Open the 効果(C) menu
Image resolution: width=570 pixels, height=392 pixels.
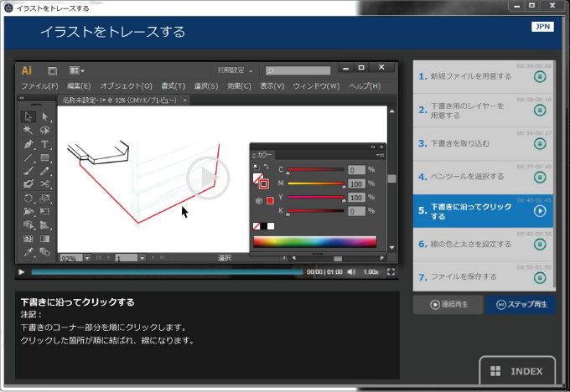coord(239,85)
